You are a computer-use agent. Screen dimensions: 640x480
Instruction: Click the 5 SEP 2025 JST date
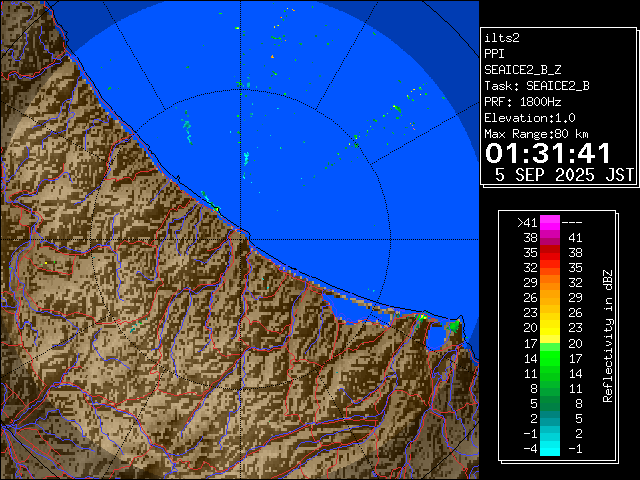[x=564, y=174]
